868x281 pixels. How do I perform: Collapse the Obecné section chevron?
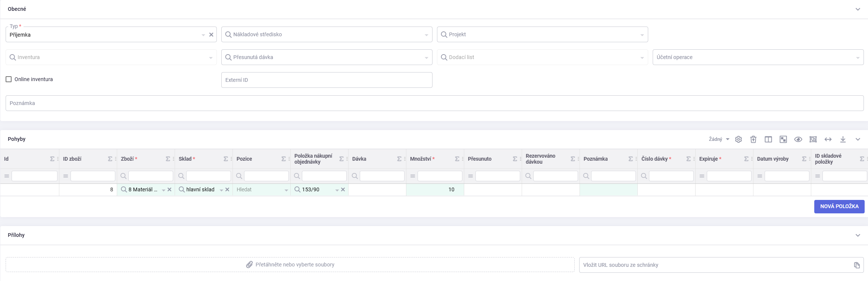coord(858,9)
